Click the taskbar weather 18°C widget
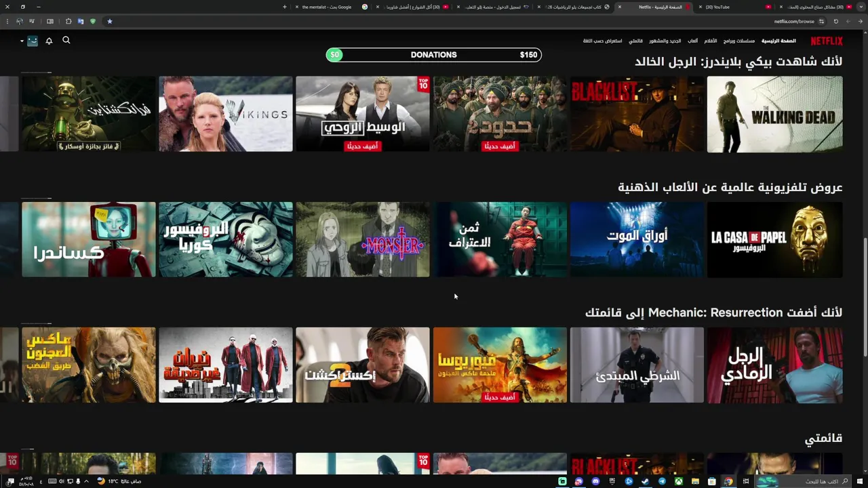 (x=119, y=481)
